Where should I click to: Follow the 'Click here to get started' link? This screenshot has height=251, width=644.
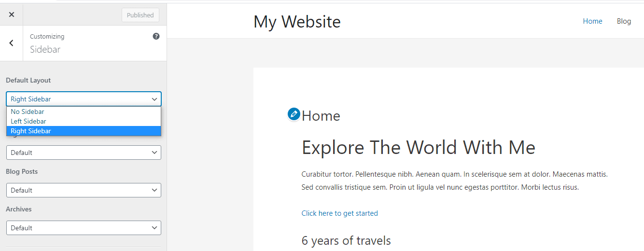coord(339,213)
